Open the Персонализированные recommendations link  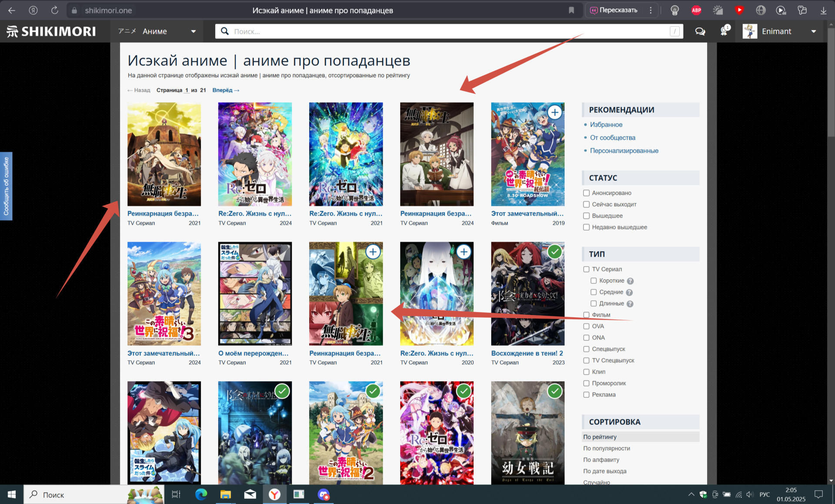point(624,151)
